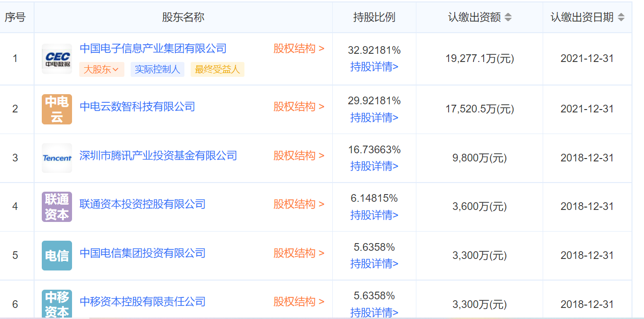The width and height of the screenshot is (644, 319).
Task: View 股权结构 for 联通资本投资控股
Action: click(299, 204)
